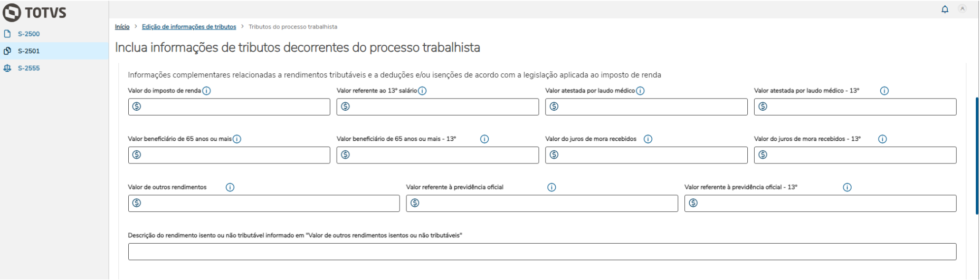Click the TOTVS logo
The image size is (980, 280).
point(34,12)
